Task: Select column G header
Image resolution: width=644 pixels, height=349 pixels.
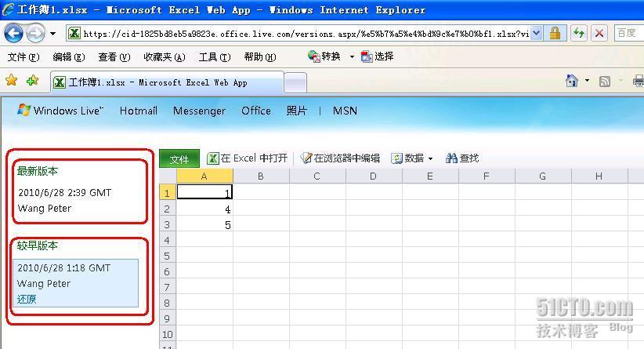Action: [543, 176]
